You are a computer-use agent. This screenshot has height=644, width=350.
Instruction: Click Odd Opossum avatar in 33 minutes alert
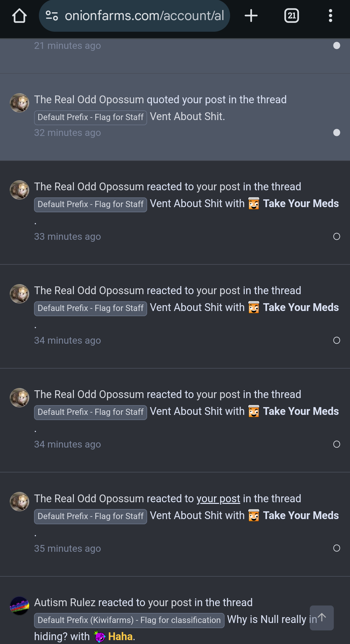point(19,190)
